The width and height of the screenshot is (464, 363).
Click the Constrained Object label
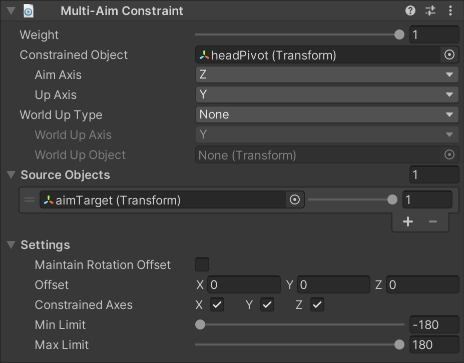click(74, 55)
